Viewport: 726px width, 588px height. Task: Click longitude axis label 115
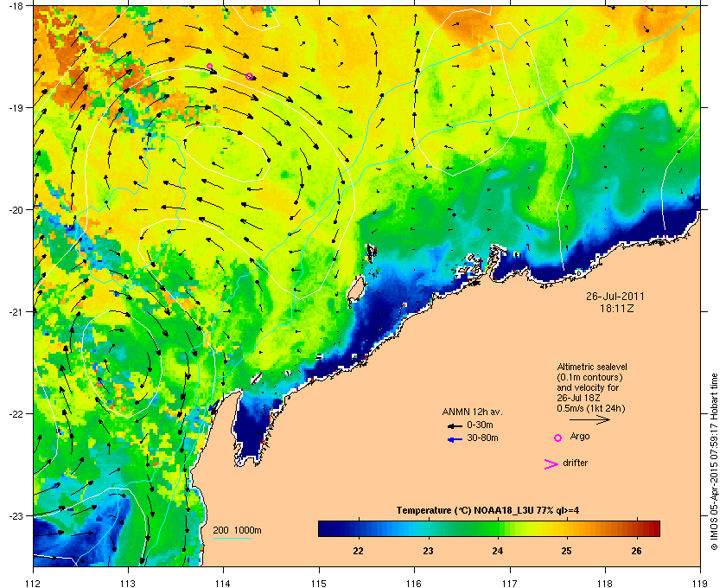pos(319,584)
